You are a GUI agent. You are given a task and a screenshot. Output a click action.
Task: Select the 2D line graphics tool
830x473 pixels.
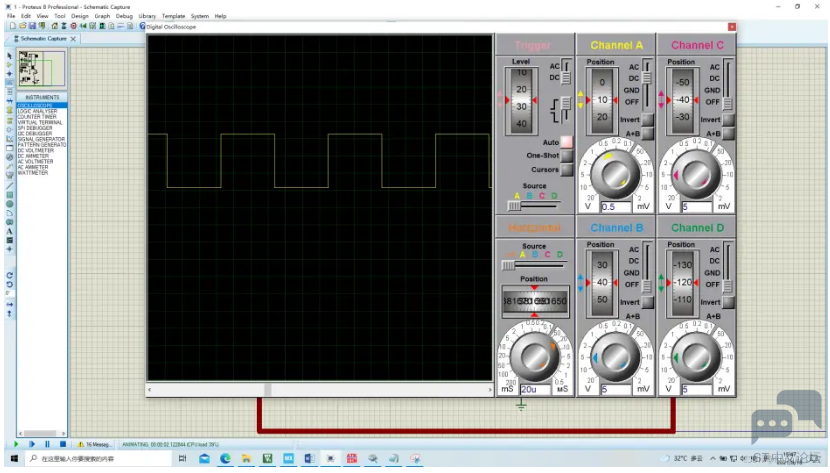9,186
